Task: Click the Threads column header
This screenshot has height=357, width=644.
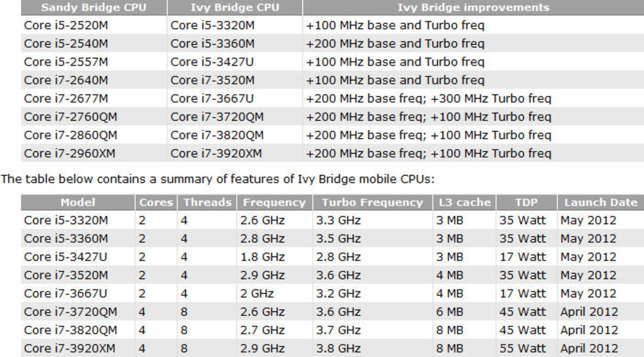Action: (x=207, y=203)
